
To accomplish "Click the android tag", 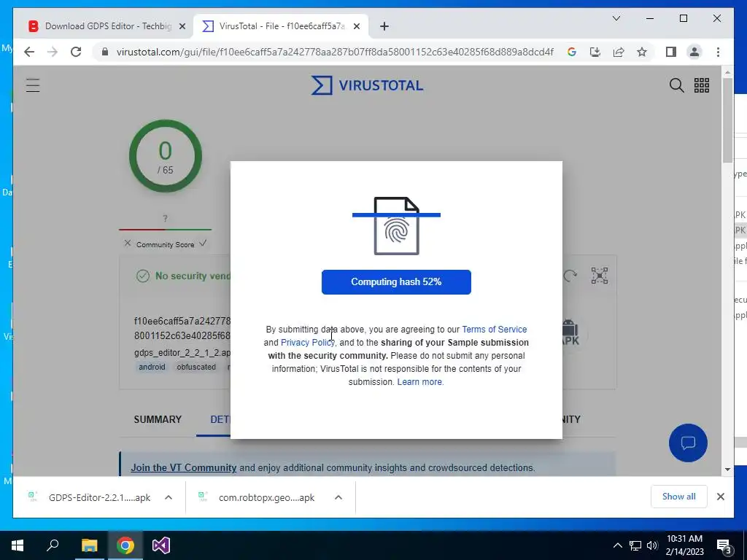I will pyautogui.click(x=152, y=367).
